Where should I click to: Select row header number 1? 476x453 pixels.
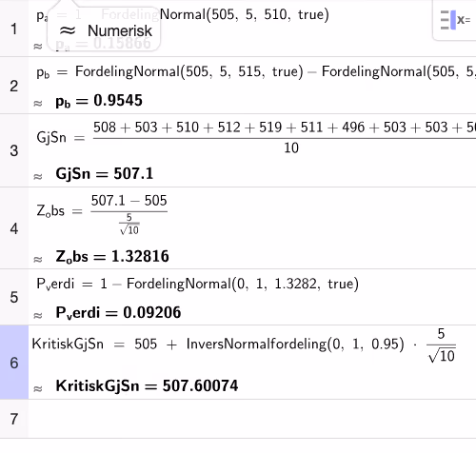coord(14,29)
